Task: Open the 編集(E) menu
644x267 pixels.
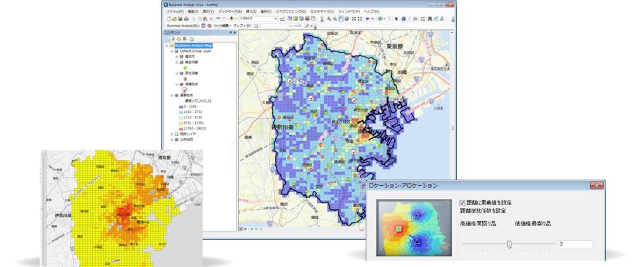Action: coord(193,12)
